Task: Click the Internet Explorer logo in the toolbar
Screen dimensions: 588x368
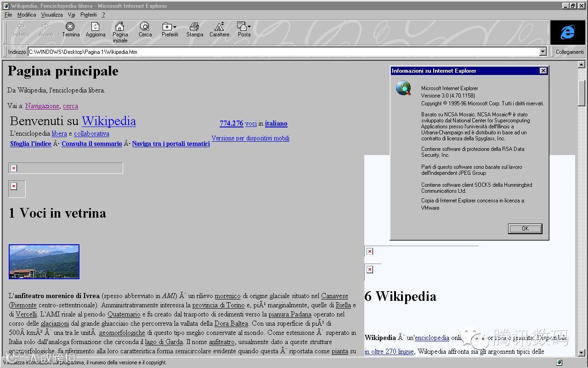Action: tap(568, 32)
